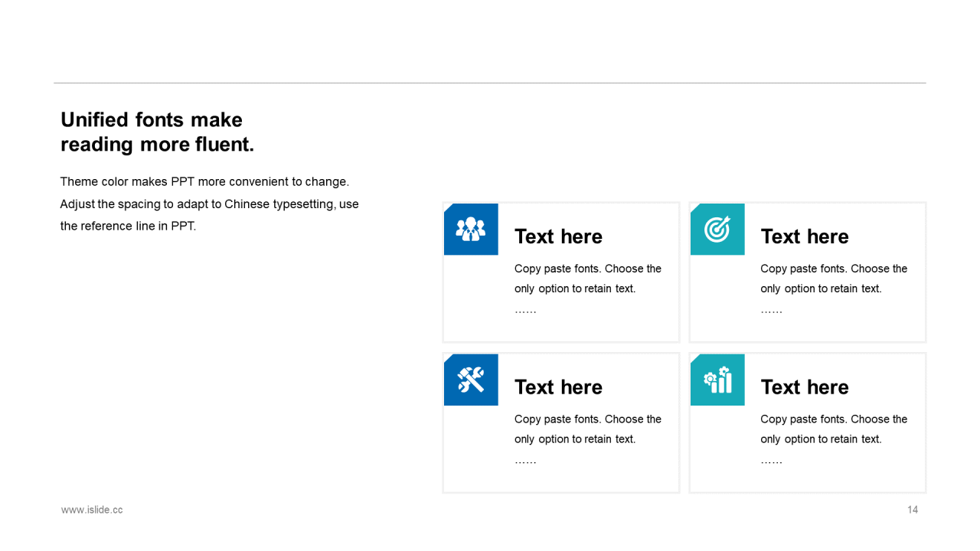Click the description text under the people icon heading

pyautogui.click(x=587, y=279)
